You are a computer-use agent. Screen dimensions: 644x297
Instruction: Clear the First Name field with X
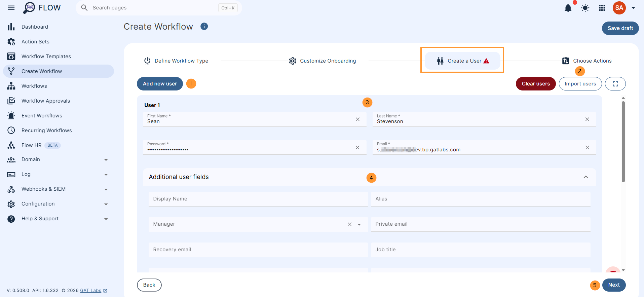pos(357,119)
